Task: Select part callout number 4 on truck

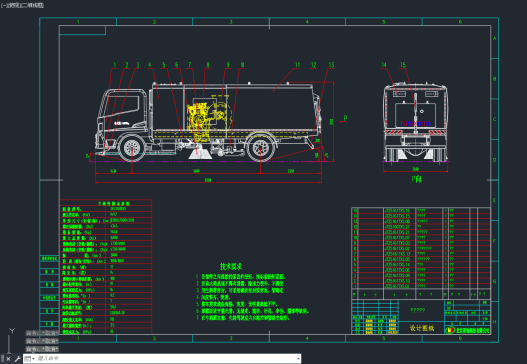Action: (x=150, y=65)
